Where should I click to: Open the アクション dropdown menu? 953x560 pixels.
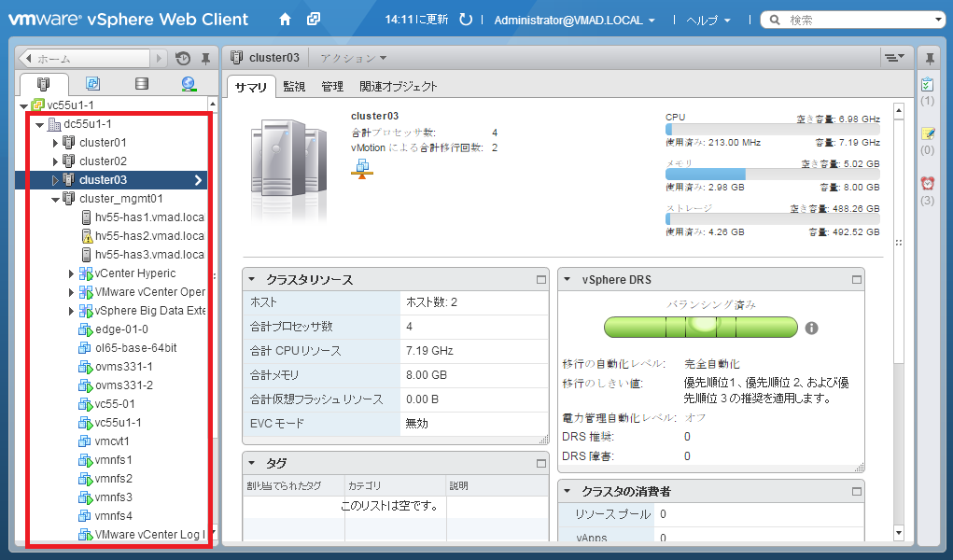pyautogui.click(x=353, y=58)
